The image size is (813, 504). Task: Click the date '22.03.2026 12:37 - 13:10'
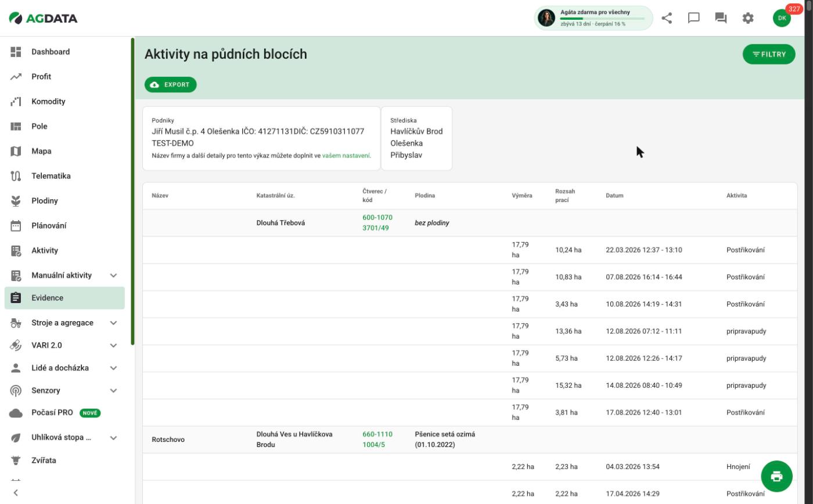[644, 250]
